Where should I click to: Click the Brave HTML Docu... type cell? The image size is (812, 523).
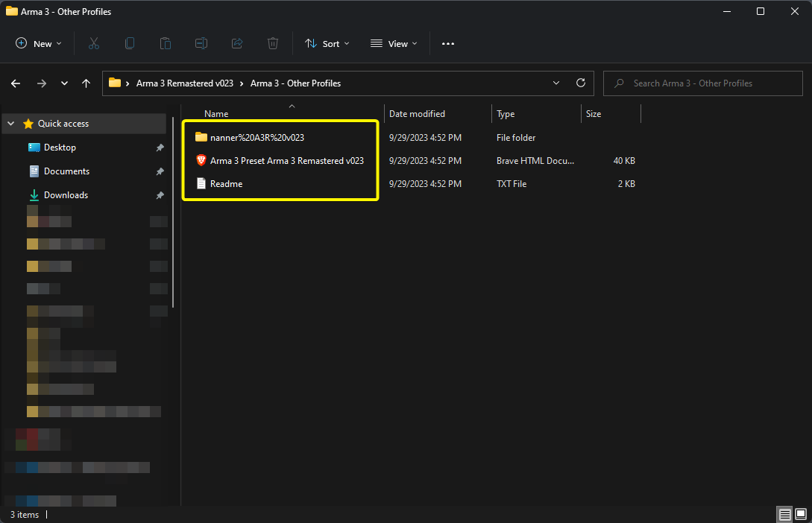pos(535,161)
